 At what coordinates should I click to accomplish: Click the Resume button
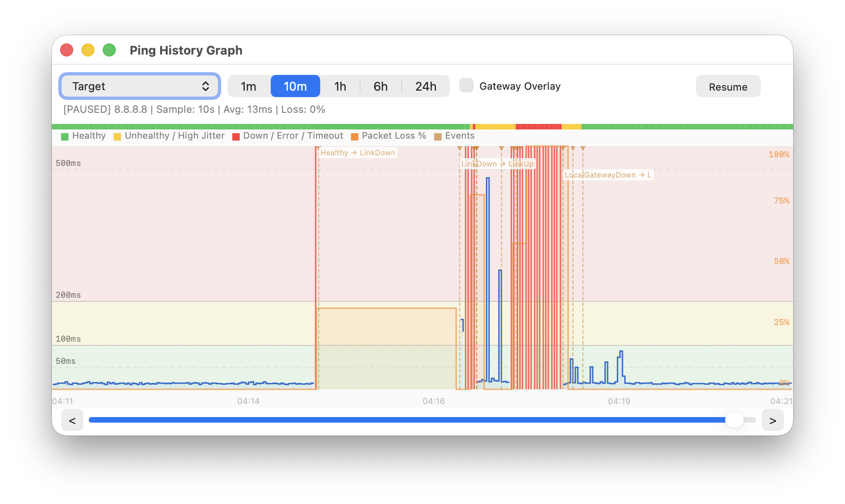pyautogui.click(x=728, y=86)
